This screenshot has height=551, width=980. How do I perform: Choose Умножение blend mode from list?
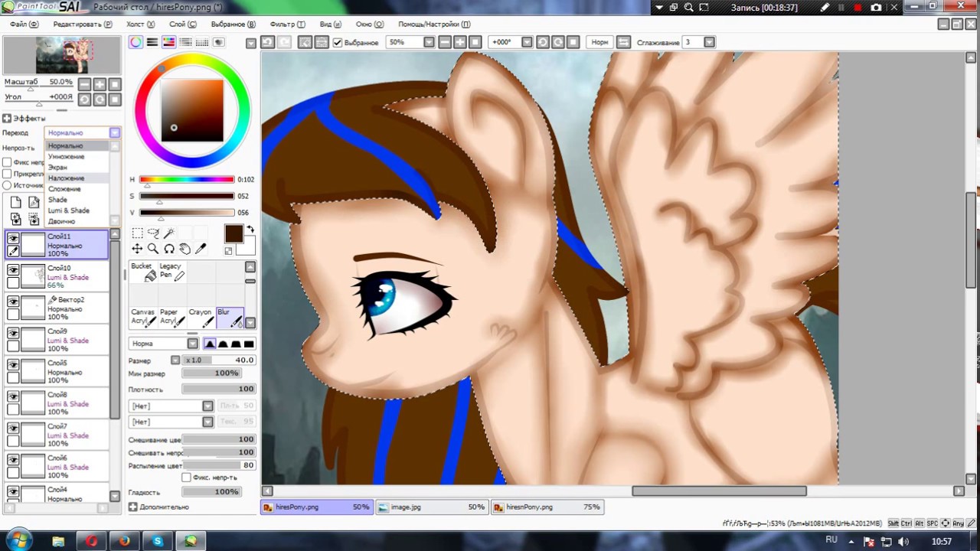pyautogui.click(x=67, y=156)
